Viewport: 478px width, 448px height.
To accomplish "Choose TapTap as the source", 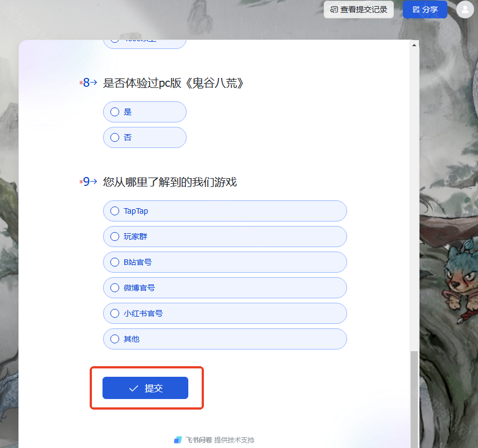I will (x=225, y=211).
